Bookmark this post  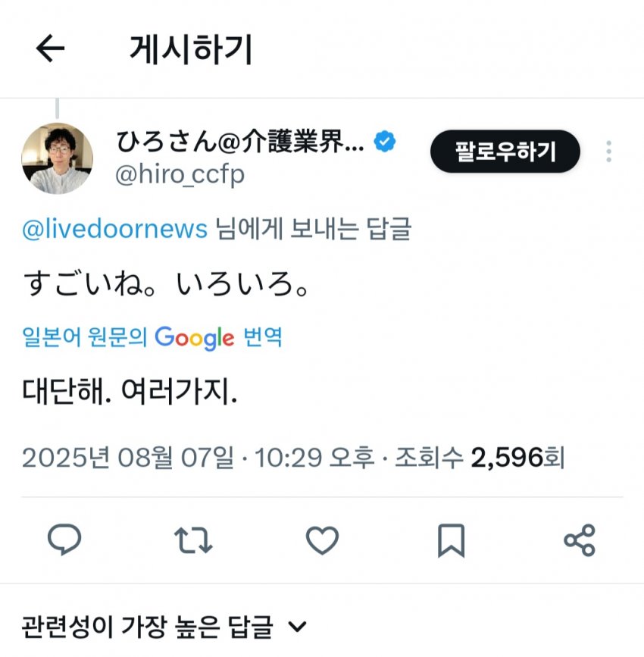click(x=452, y=540)
